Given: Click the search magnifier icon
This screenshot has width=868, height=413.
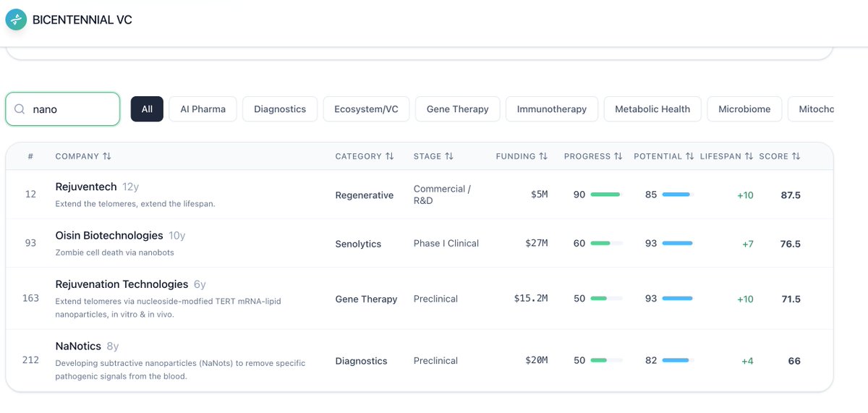Looking at the screenshot, I should 20,109.
